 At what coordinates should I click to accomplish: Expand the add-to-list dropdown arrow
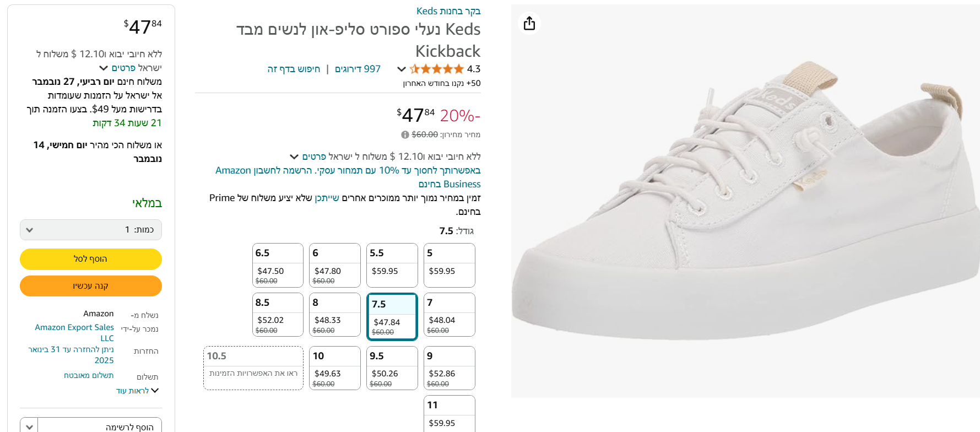30,426
